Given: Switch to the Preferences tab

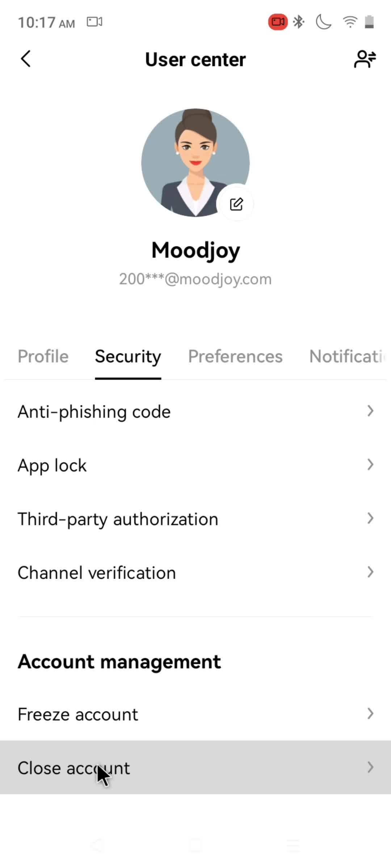Looking at the screenshot, I should click(235, 356).
